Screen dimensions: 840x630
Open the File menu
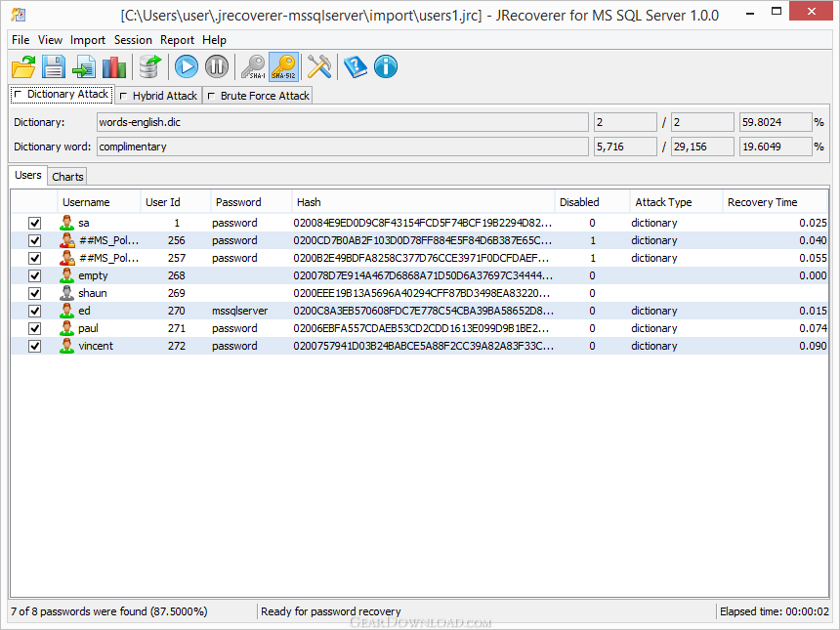click(21, 40)
